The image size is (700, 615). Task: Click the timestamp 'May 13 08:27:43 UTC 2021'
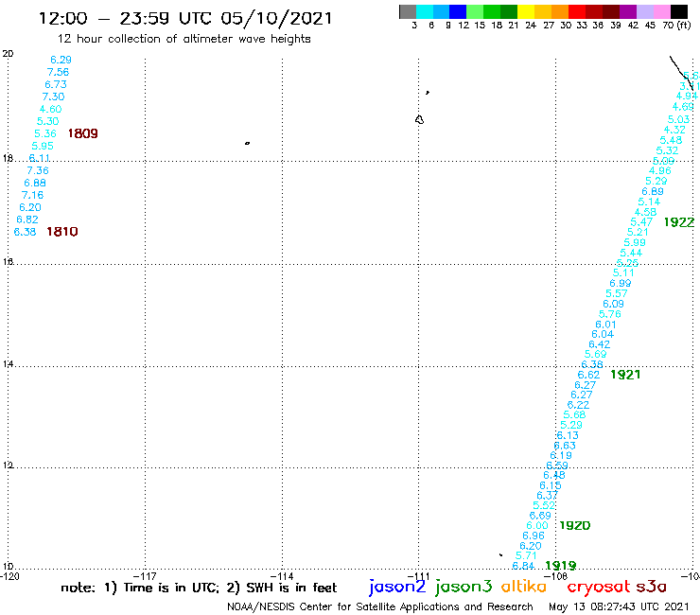(x=619, y=606)
